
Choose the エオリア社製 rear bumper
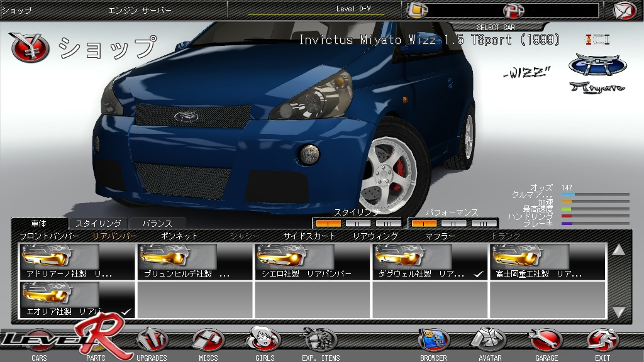77,300
